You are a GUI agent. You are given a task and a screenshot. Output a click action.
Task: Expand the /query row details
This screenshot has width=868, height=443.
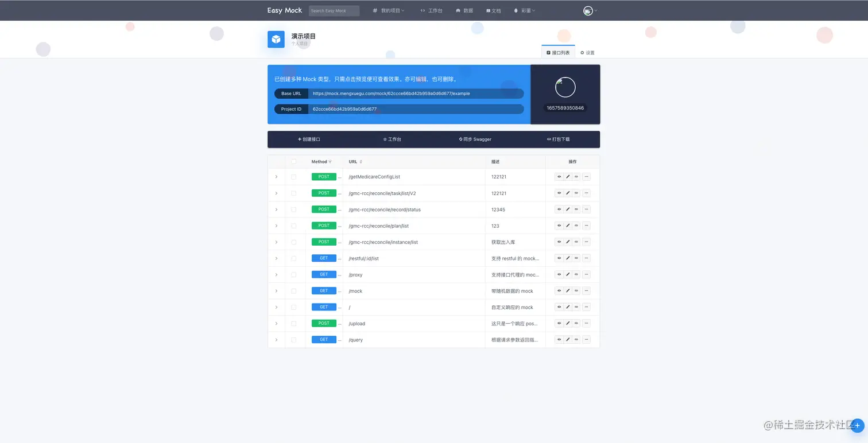(x=276, y=340)
